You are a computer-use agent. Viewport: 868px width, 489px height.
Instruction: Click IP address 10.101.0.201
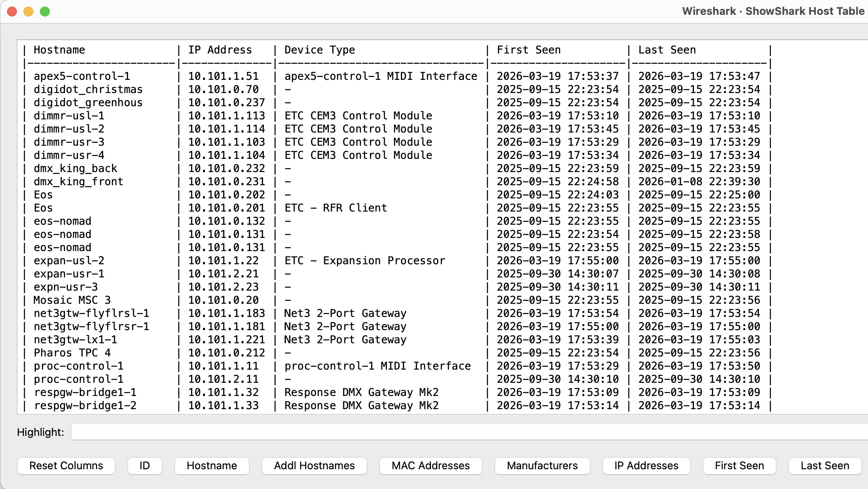click(227, 208)
